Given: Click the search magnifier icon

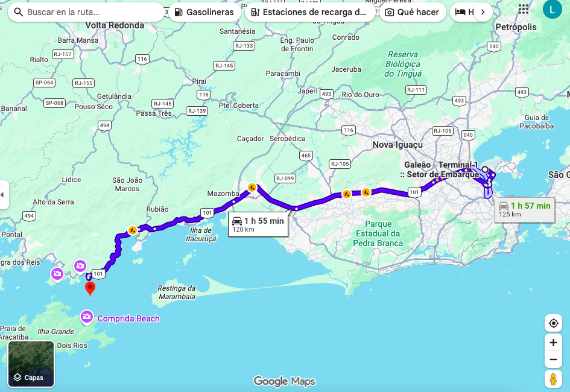Looking at the screenshot, I should [x=18, y=12].
